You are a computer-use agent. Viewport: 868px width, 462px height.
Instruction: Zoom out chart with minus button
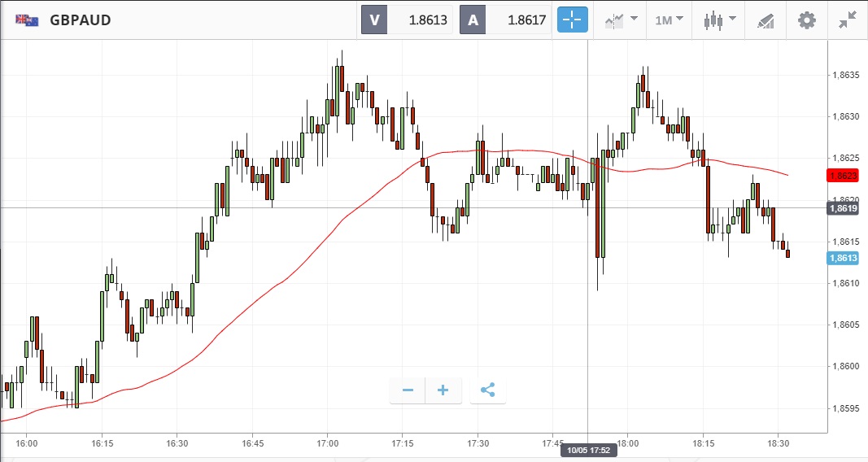tap(408, 390)
